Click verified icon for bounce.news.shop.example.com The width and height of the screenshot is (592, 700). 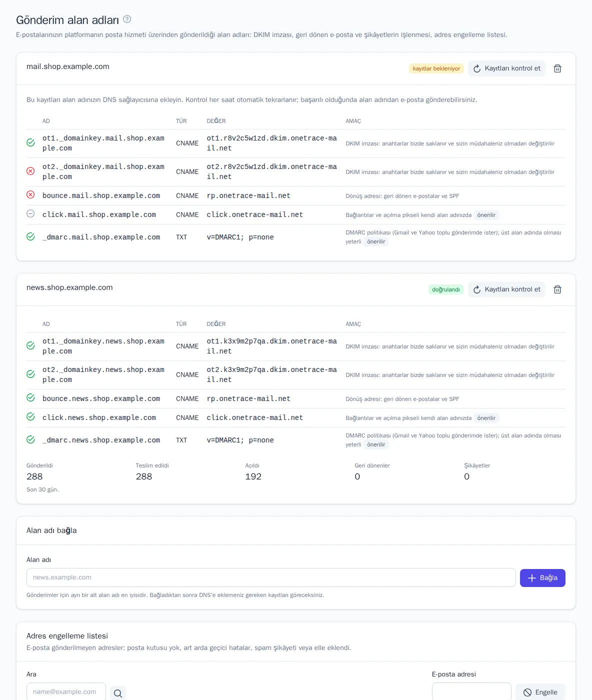click(x=30, y=397)
